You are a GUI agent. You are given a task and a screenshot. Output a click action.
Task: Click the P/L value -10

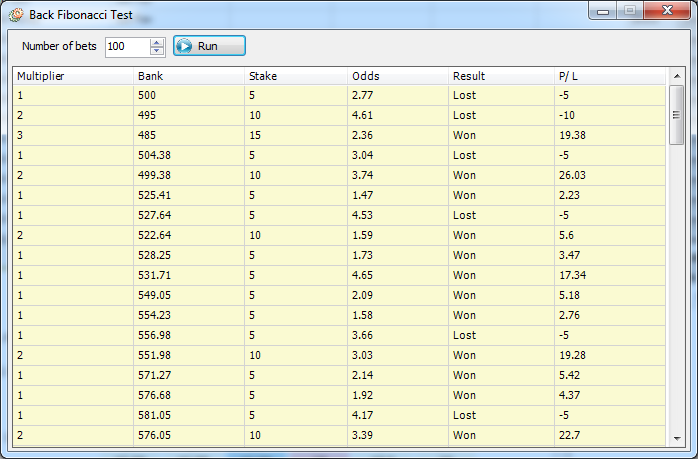(x=567, y=115)
